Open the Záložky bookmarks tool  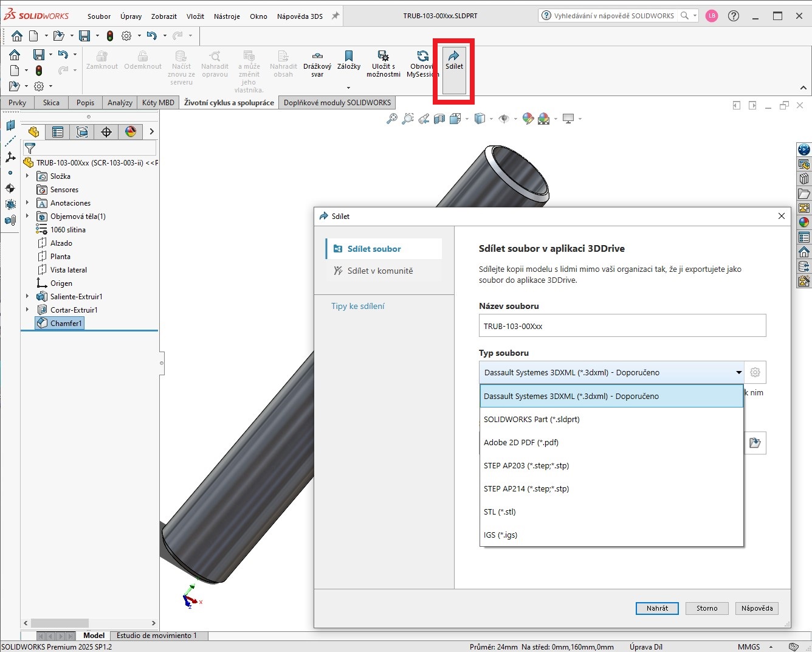coord(349,56)
